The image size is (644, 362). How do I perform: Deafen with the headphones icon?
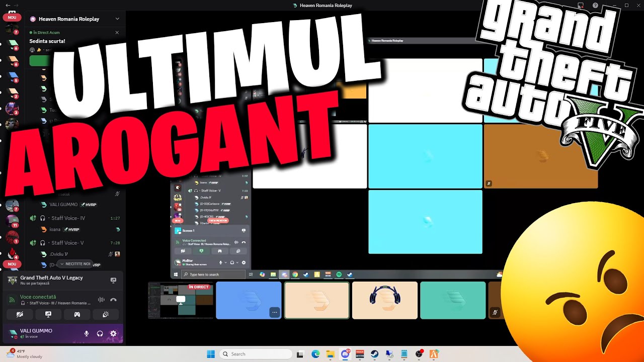[100, 333]
